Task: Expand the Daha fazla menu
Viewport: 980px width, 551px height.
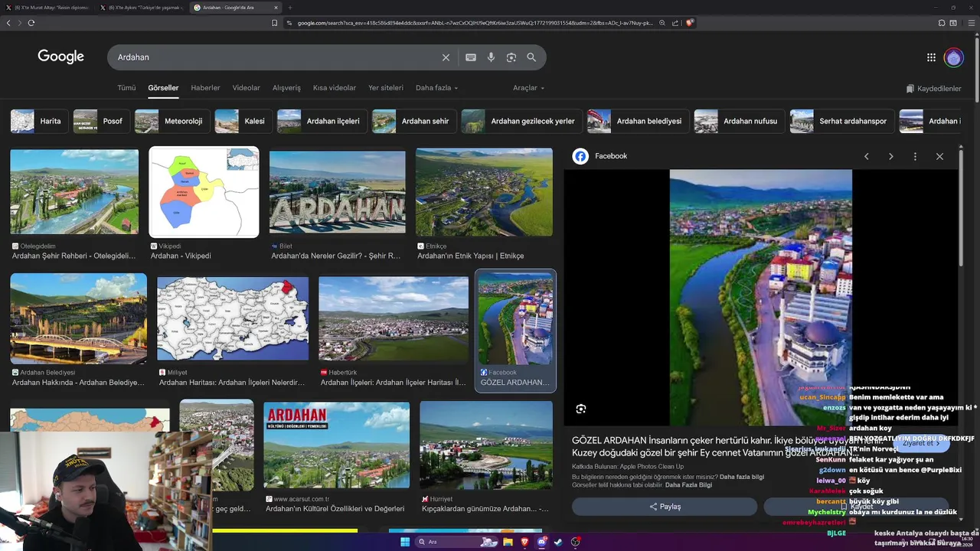Action: pos(436,88)
